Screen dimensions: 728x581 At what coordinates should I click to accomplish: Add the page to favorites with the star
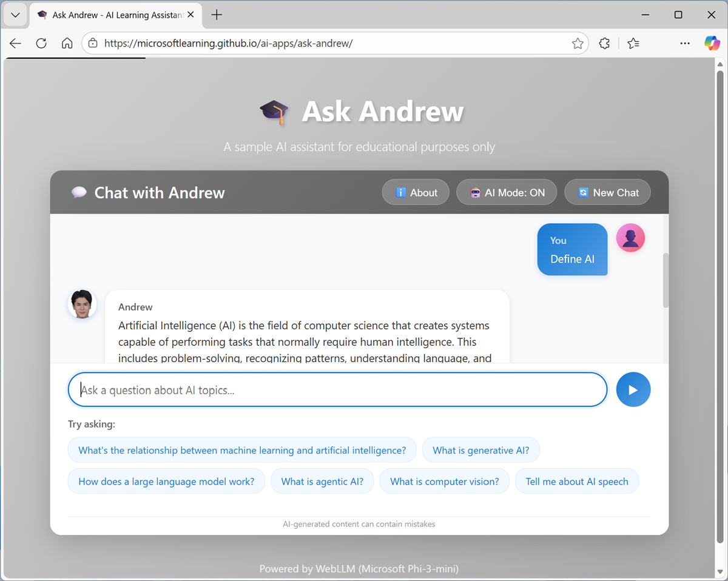coord(577,43)
